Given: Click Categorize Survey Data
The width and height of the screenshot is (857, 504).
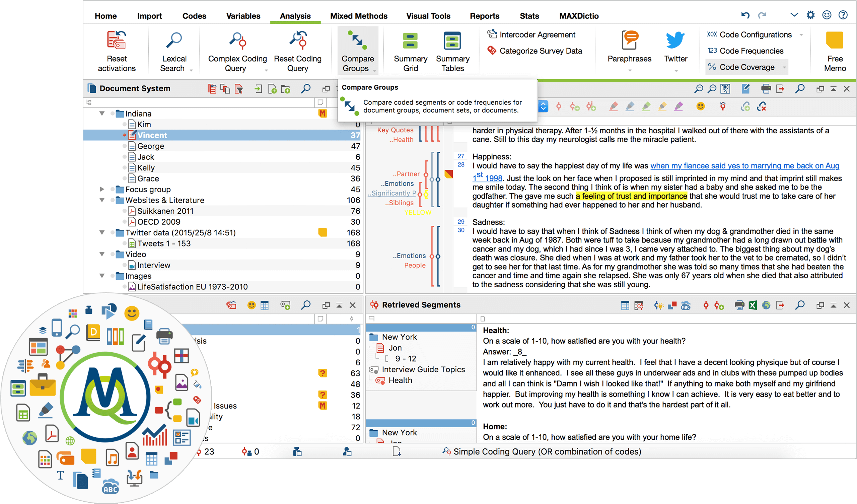Looking at the screenshot, I should tap(534, 51).
